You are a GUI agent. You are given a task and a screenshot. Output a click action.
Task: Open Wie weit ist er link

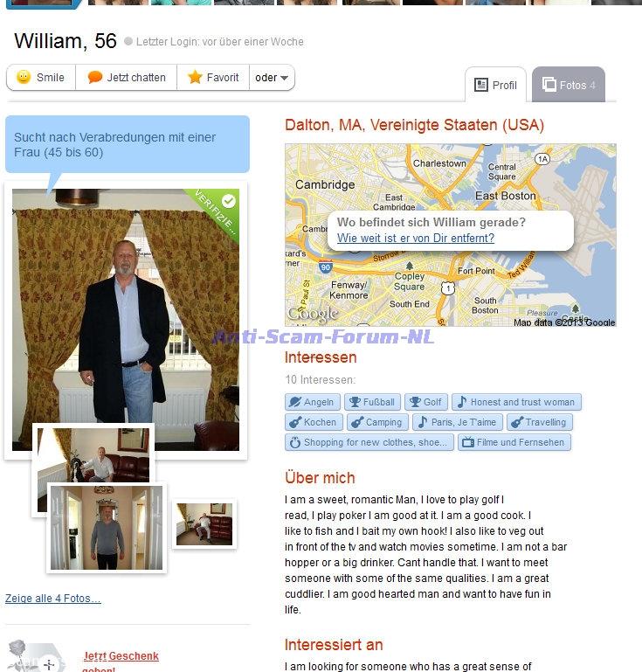[416, 238]
